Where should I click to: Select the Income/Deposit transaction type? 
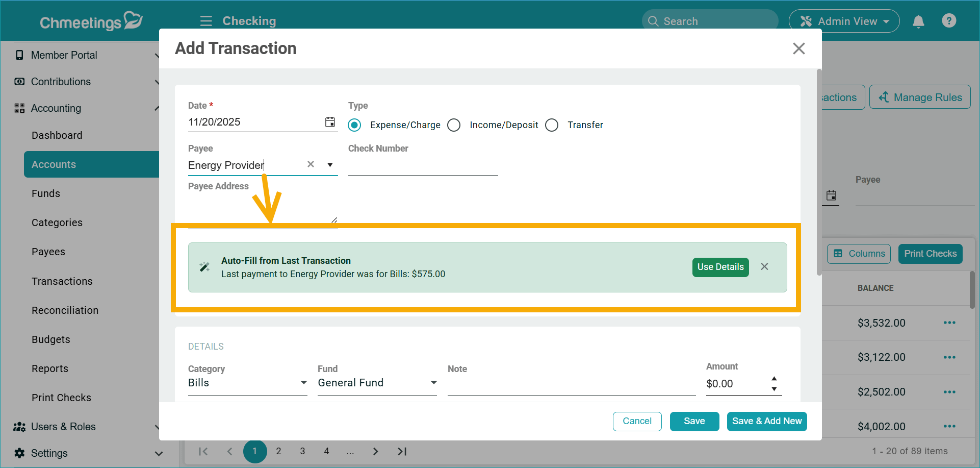point(454,125)
